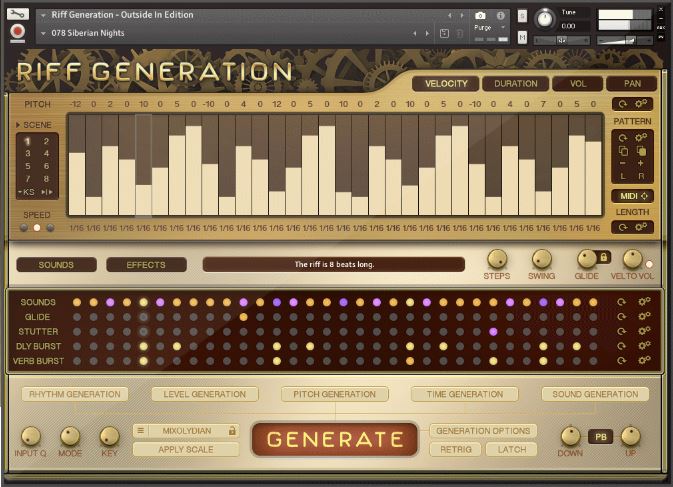
Task: Shift the pattern right with R
Action: (641, 176)
